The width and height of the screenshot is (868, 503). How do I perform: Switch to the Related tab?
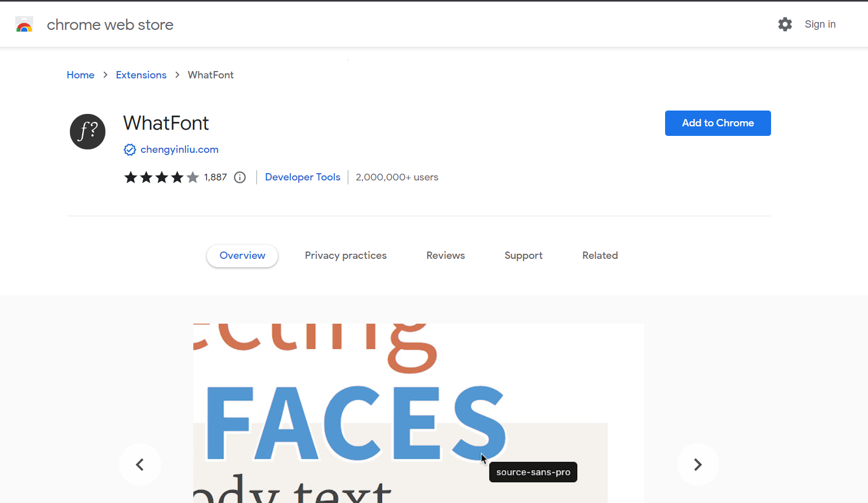600,255
